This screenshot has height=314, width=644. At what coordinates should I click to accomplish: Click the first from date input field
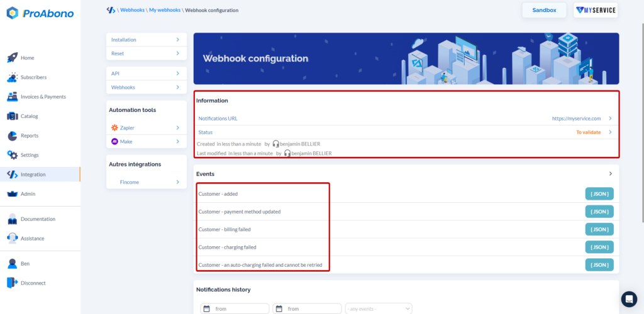[x=235, y=309]
